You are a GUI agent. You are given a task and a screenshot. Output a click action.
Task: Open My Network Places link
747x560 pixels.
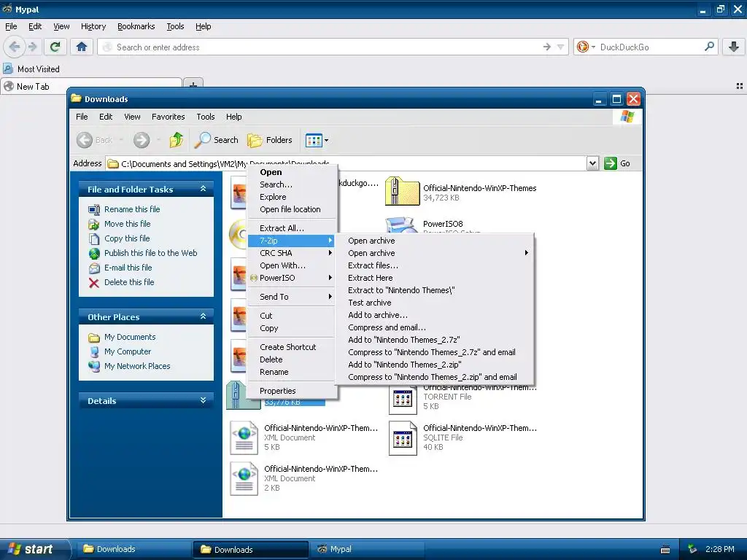click(137, 366)
